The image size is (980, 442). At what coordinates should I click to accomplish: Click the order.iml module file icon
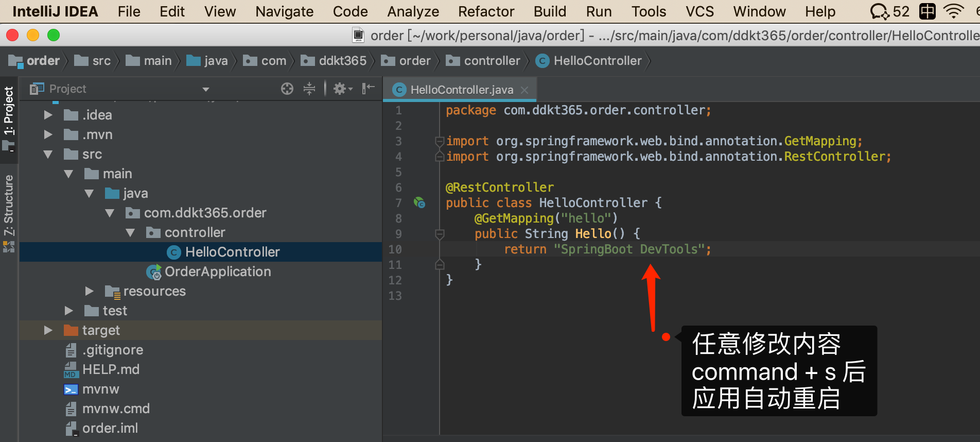tap(72, 429)
